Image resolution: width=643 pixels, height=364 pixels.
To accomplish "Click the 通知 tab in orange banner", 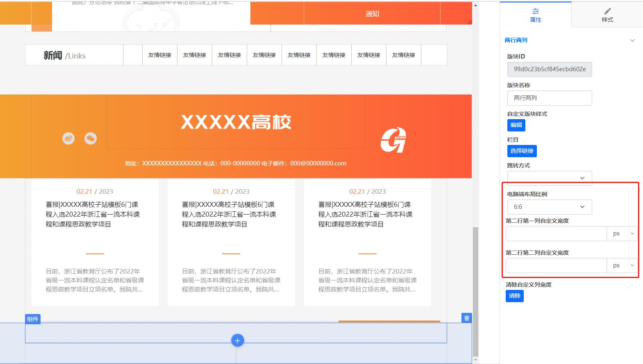I will 372,14.
